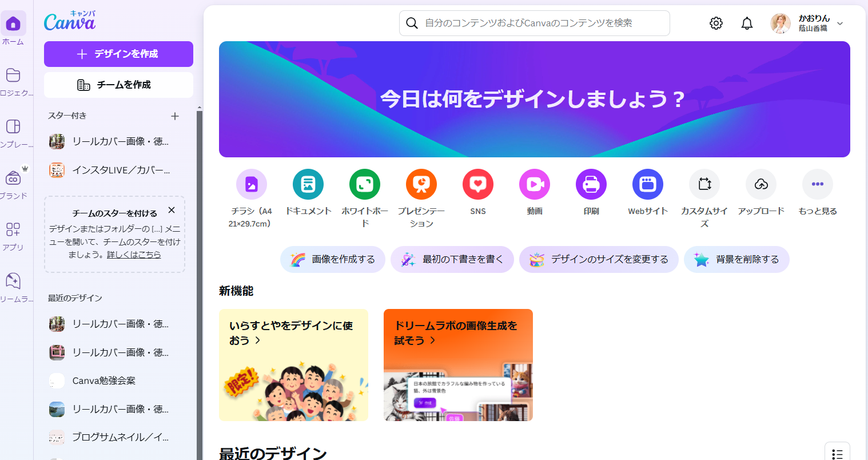Click the plus next to スター付き
This screenshot has width=868, height=460.
click(x=175, y=116)
